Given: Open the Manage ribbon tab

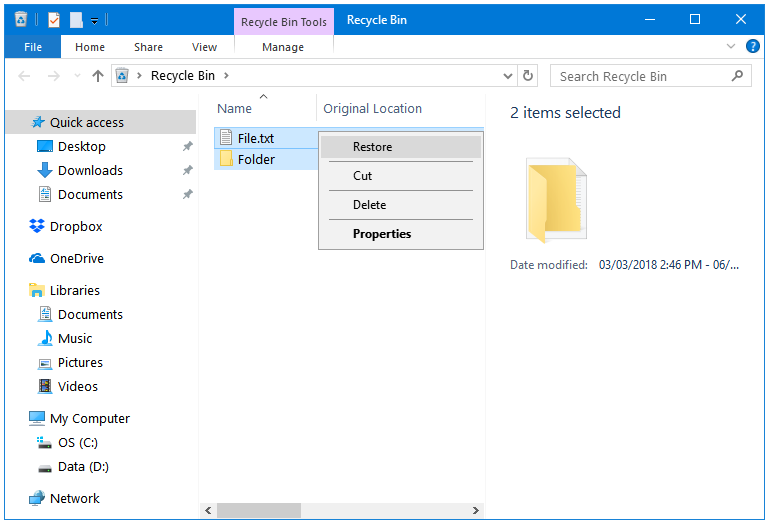Looking at the screenshot, I should 283,47.
